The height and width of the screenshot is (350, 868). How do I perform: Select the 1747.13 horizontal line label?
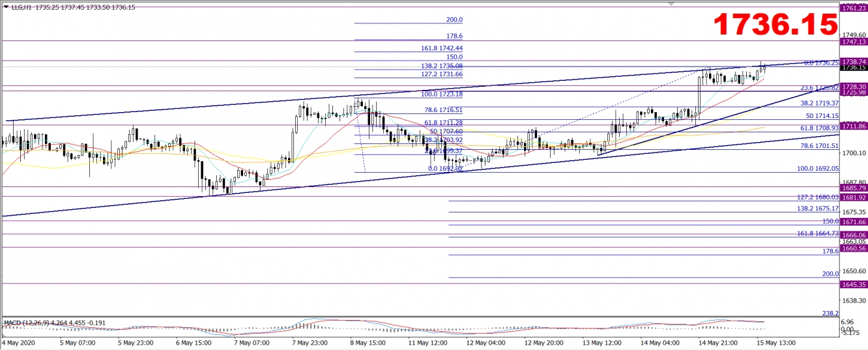coord(853,42)
